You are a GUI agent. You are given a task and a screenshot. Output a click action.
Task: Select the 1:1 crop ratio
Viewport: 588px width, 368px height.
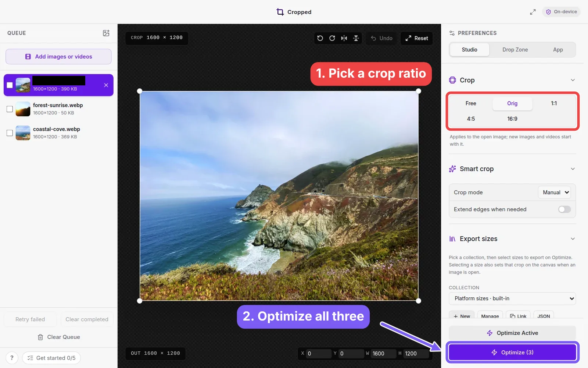554,103
